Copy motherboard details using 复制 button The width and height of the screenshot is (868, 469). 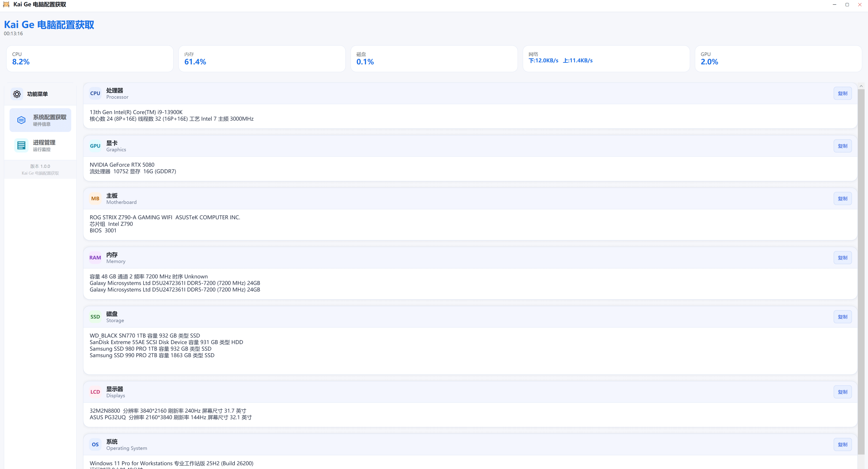842,198
